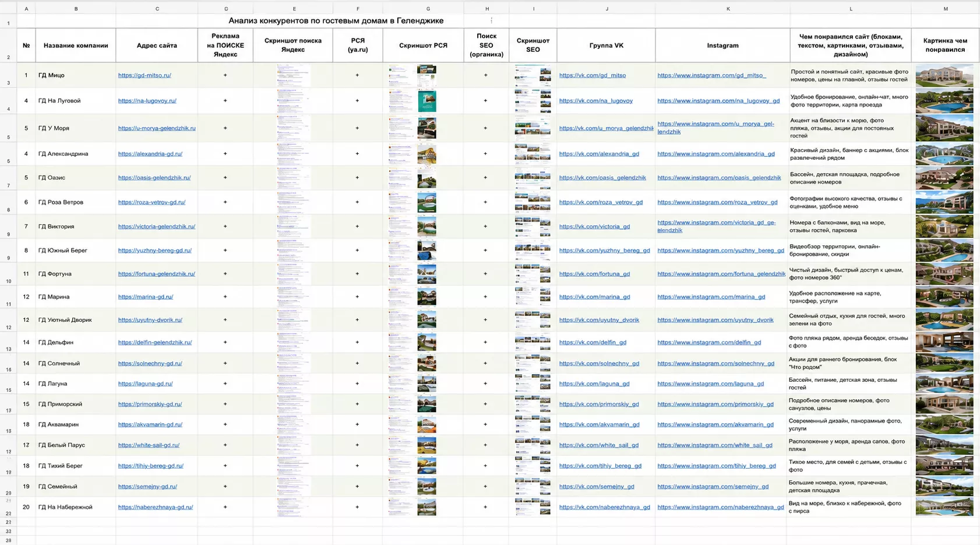This screenshot has width=980, height=545.
Task: Select column A header
Action: pyautogui.click(x=26, y=9)
